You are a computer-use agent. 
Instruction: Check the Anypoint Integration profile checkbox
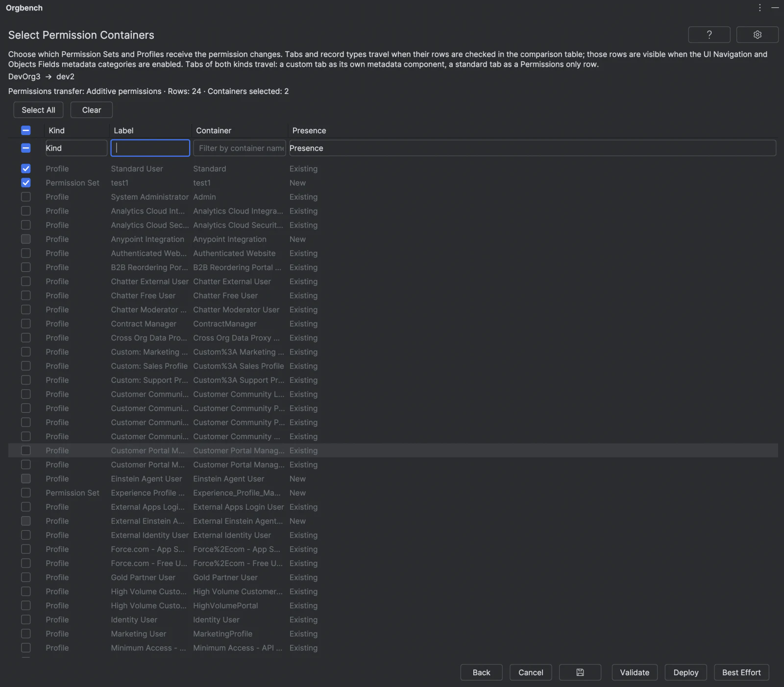[x=26, y=239]
